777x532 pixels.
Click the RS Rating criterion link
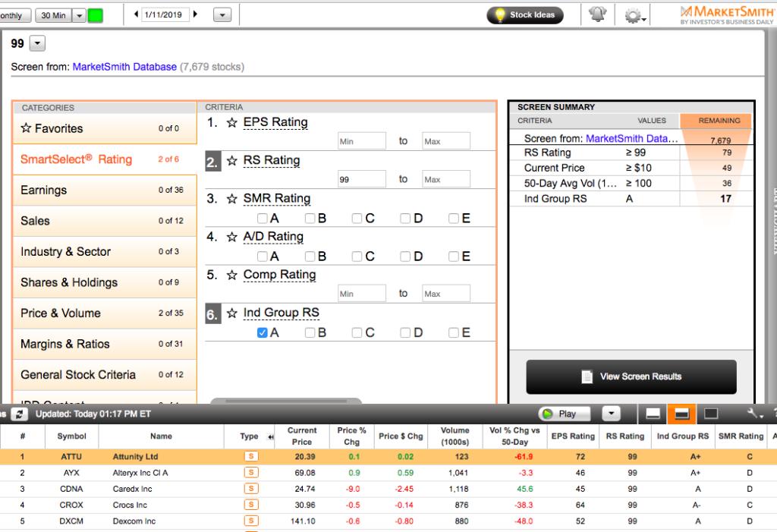[x=272, y=161]
